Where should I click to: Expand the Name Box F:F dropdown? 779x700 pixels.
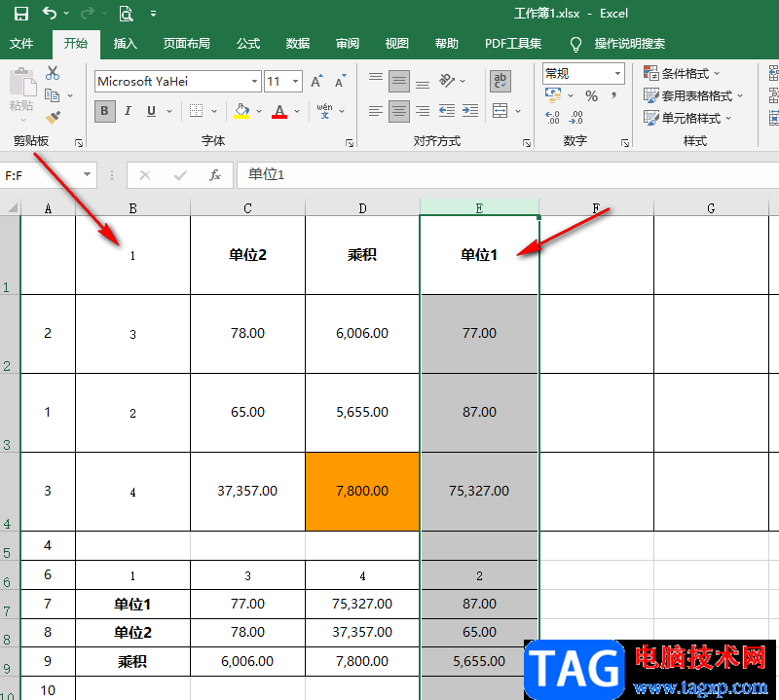coord(88,174)
